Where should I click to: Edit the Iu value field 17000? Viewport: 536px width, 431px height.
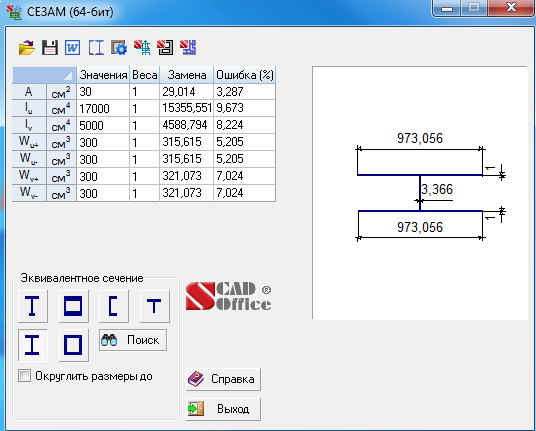pyautogui.click(x=103, y=108)
